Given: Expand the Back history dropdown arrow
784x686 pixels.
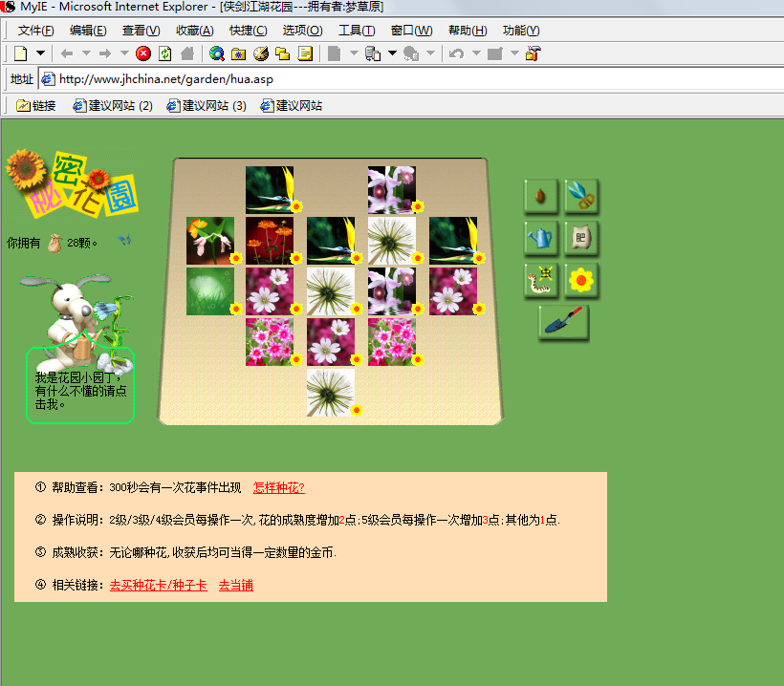Looking at the screenshot, I should (x=86, y=53).
